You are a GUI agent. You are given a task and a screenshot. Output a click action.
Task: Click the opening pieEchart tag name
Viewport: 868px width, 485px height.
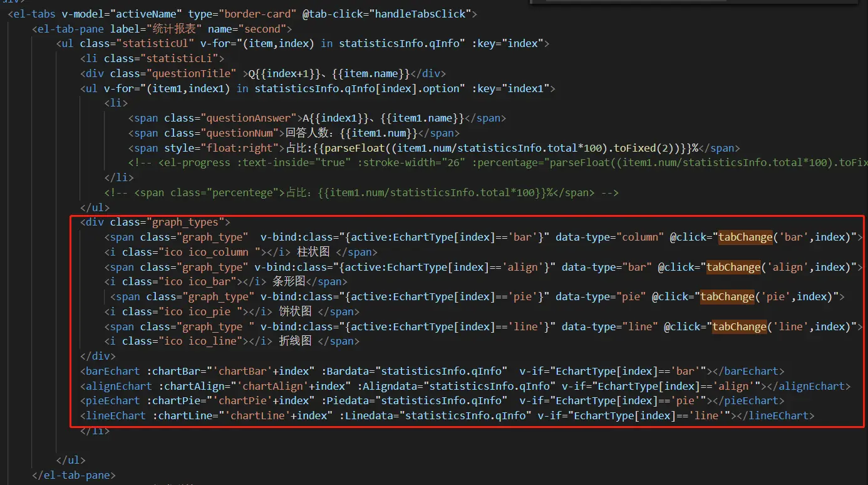click(x=113, y=401)
